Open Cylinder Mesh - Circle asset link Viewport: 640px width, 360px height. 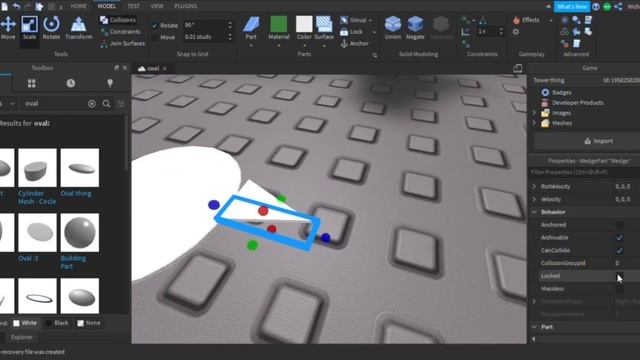click(37, 198)
